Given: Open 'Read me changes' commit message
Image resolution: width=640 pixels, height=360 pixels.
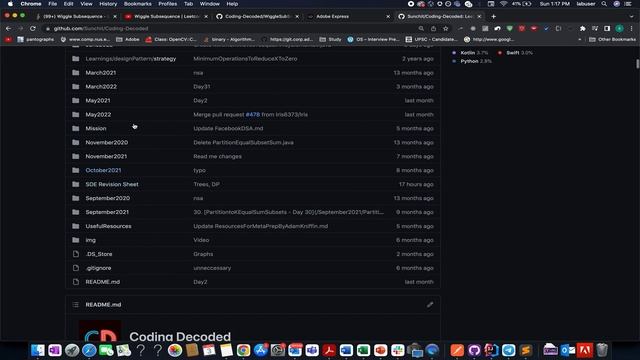Looking at the screenshot, I should (x=217, y=156).
